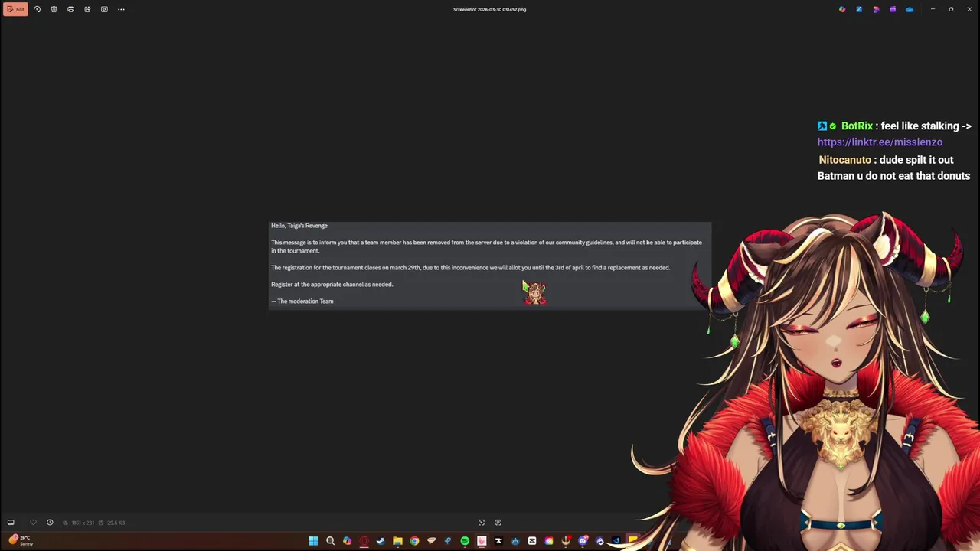Click the displayed moderation message image

[x=490, y=266]
